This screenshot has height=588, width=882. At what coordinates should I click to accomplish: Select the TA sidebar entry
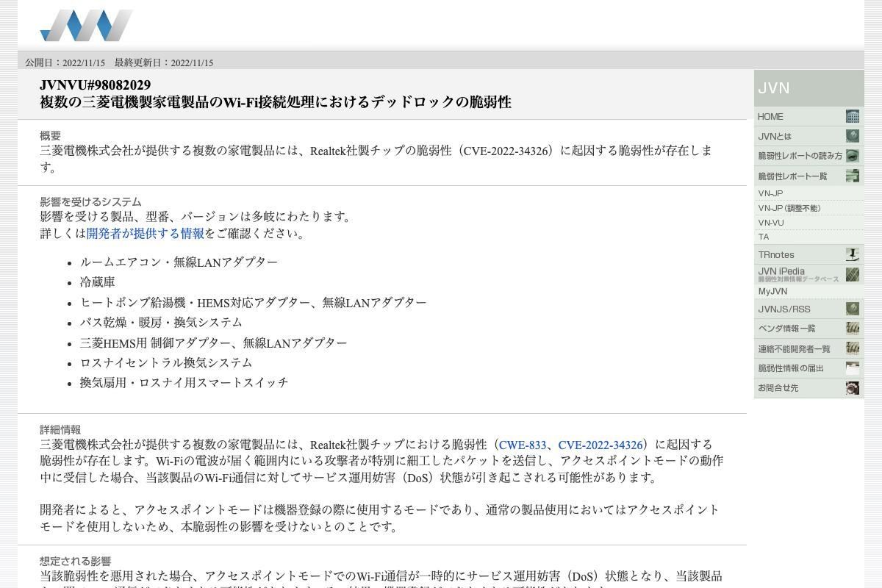tap(808, 237)
